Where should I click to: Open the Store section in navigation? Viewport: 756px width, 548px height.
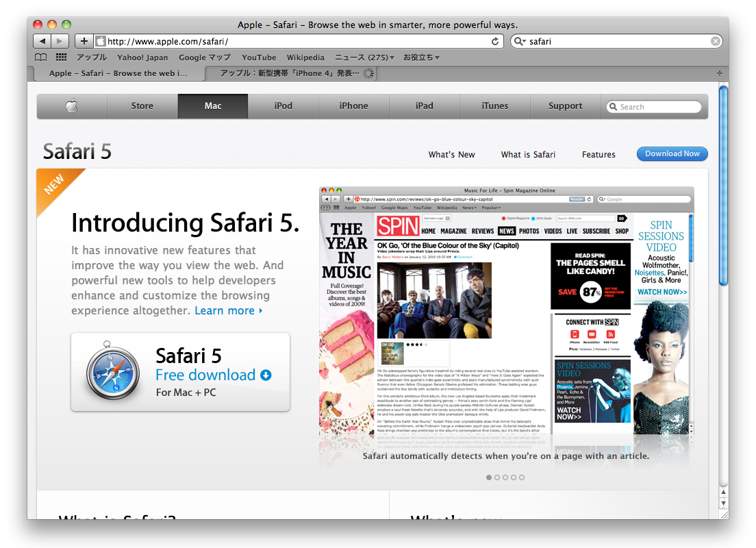coord(142,106)
